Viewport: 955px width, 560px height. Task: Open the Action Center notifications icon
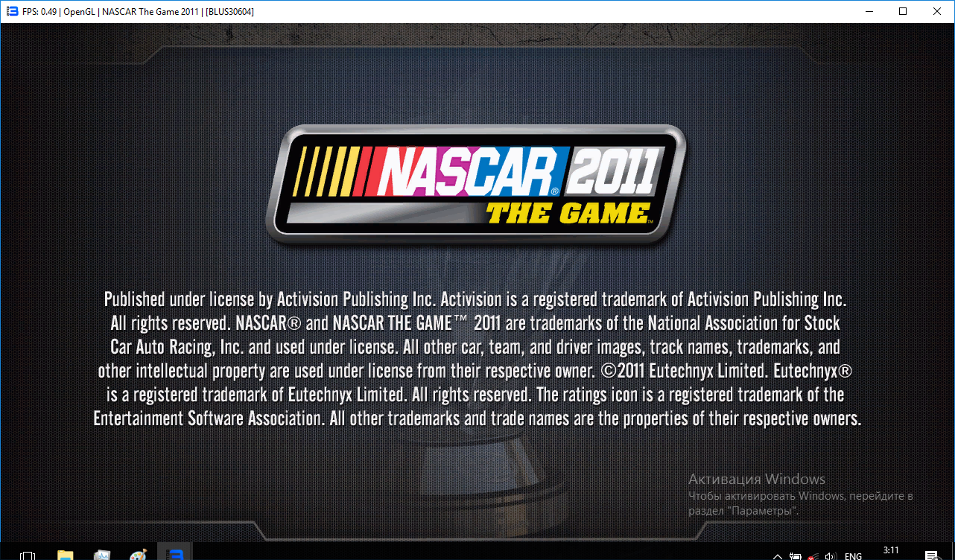tap(931, 556)
